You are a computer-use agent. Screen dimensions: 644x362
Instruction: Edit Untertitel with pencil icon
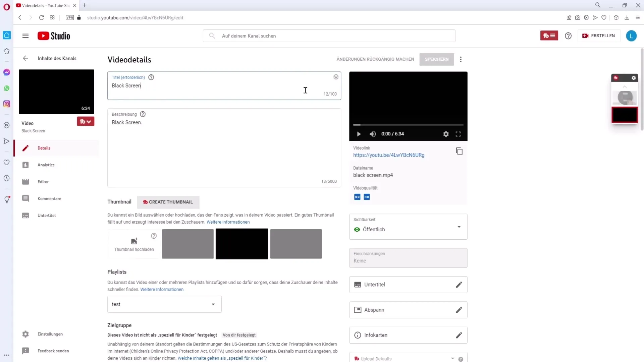point(459,285)
